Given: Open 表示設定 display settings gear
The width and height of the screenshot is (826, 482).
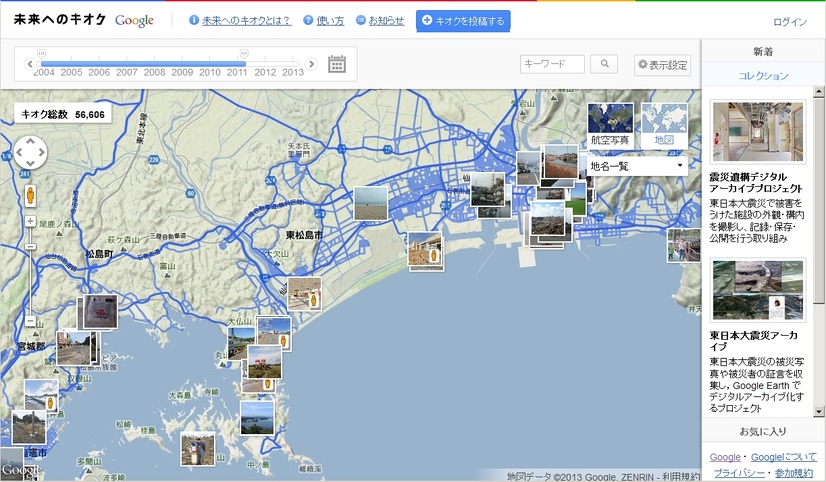Looking at the screenshot, I should (662, 65).
